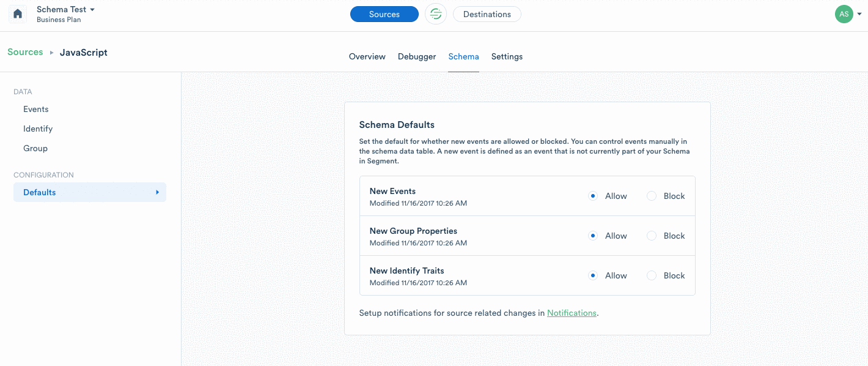Click the Segment logo between Sources and Destinations
868x366 pixels.
click(x=436, y=14)
